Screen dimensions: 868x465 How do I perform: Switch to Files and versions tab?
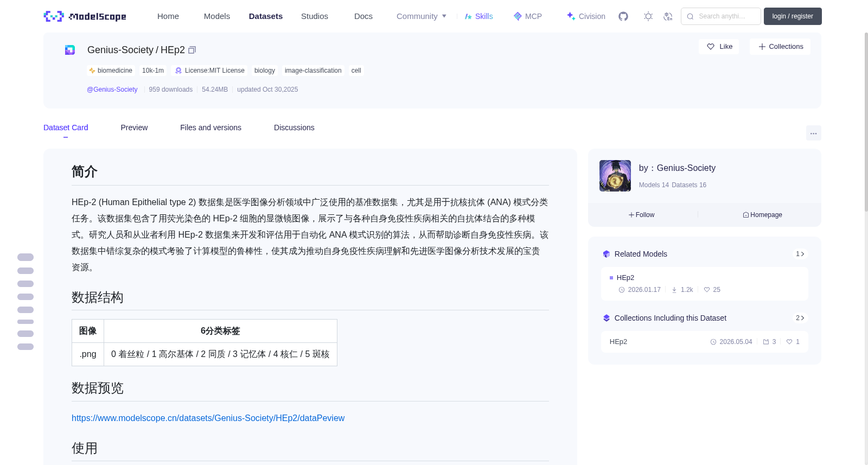coord(210,128)
